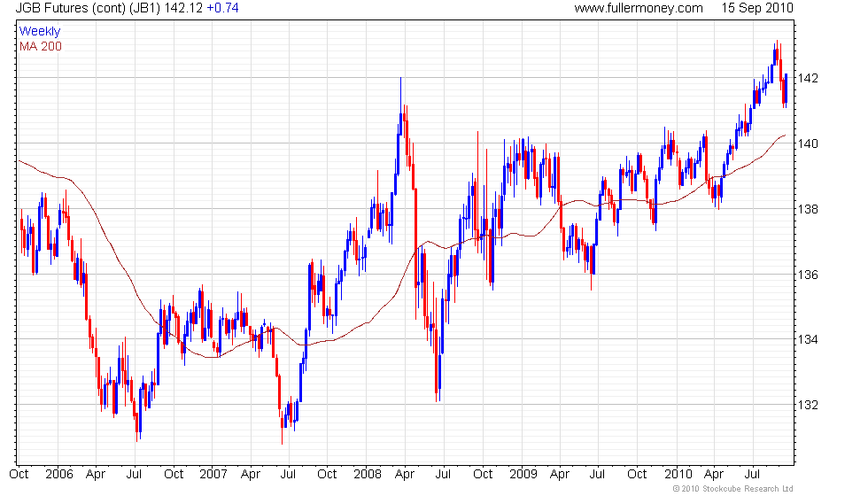Click the 2007 year axis label
Screen dimensions: 868x496
pos(213,474)
